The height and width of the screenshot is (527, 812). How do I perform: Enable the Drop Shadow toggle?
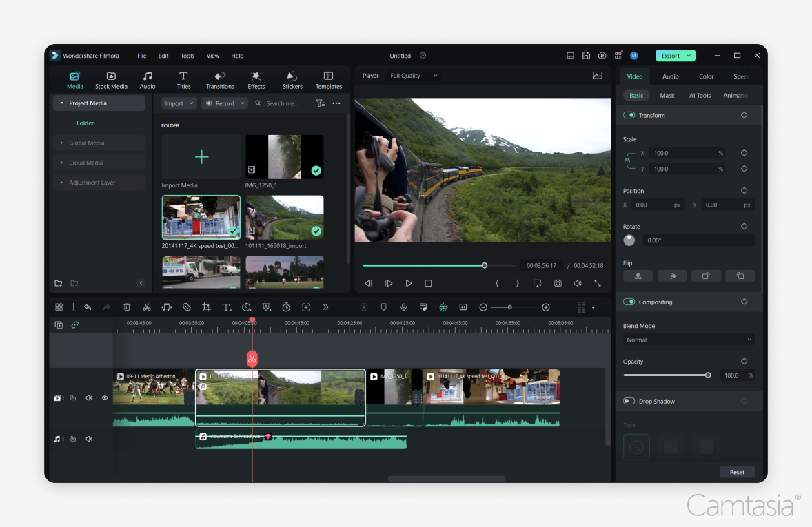point(629,401)
